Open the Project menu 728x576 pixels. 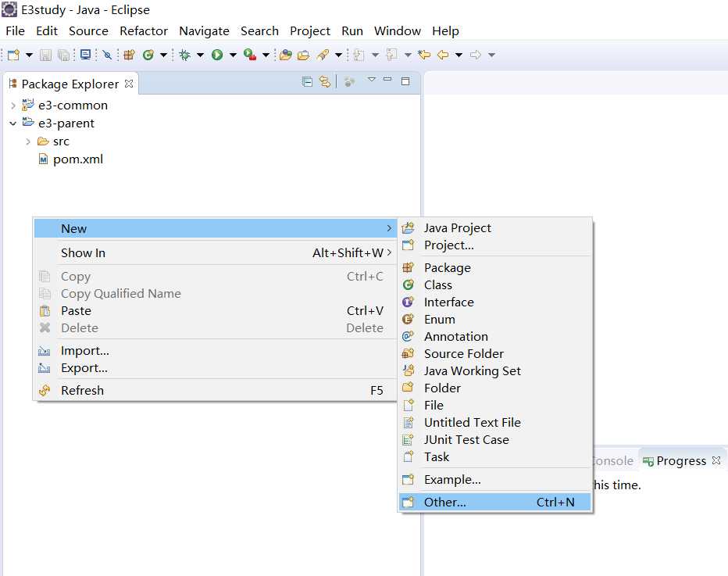click(310, 31)
